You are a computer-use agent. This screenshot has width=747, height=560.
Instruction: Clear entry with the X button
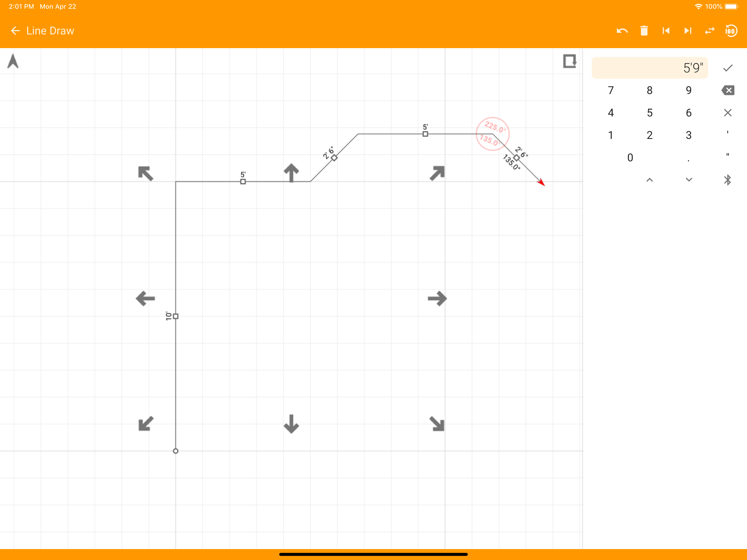(728, 112)
